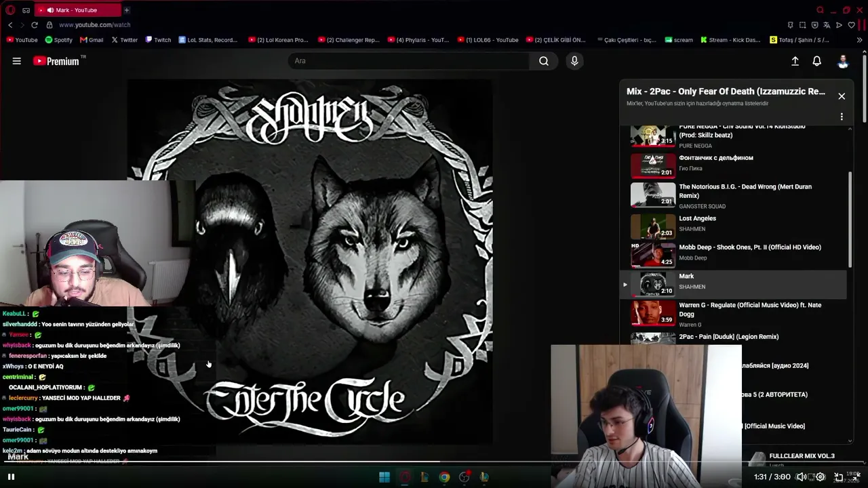The height and width of the screenshot is (488, 868).
Task: Open OBS Studio from taskbar
Action: (x=465, y=477)
